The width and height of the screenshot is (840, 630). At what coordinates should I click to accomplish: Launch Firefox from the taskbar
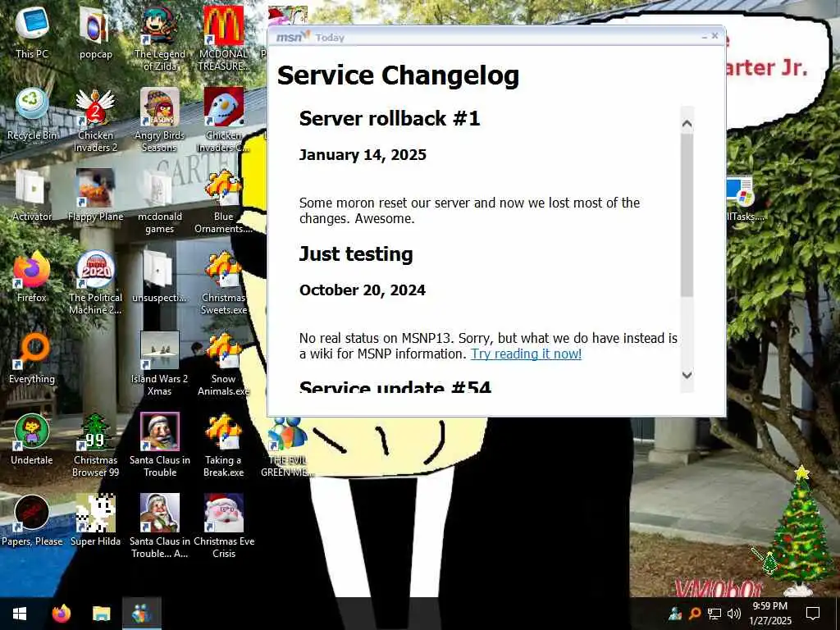(x=61, y=614)
